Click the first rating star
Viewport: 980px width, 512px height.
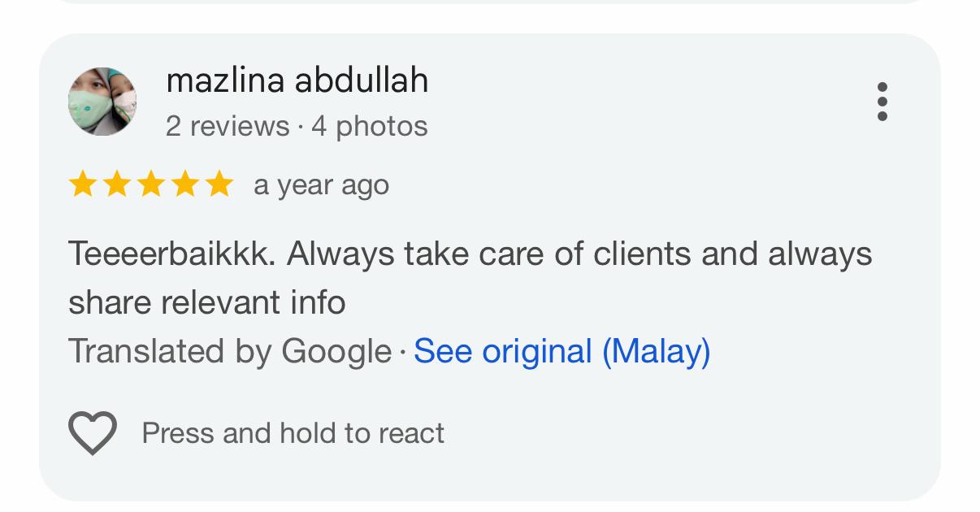(x=82, y=185)
